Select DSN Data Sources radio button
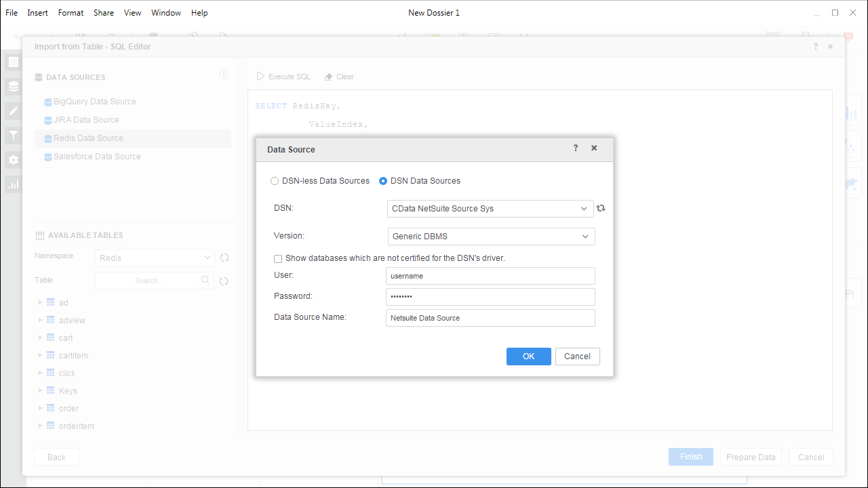 click(383, 181)
